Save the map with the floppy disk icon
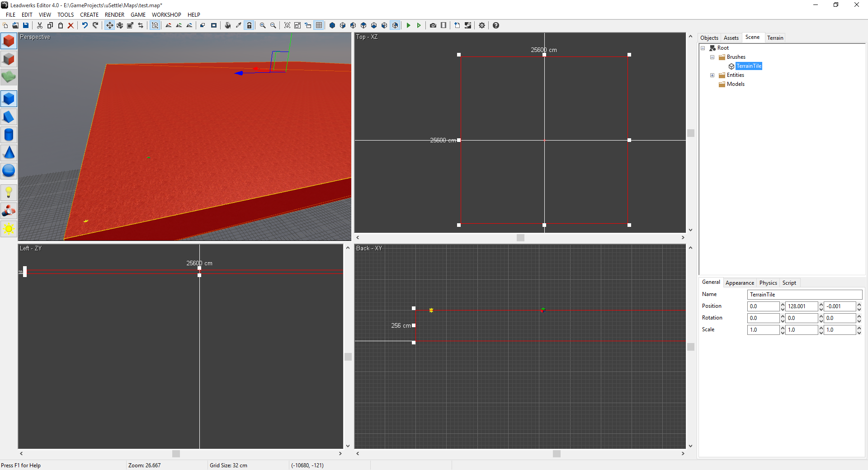The width and height of the screenshot is (868, 470). (x=26, y=25)
